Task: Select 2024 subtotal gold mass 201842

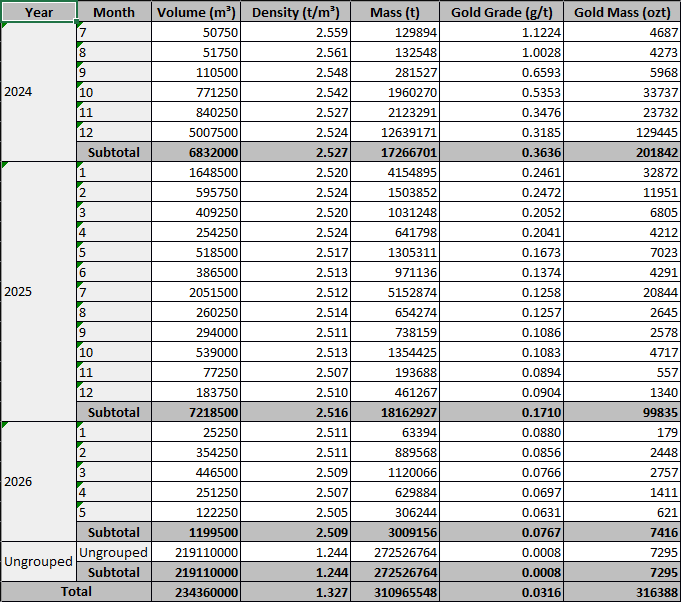Action: click(x=622, y=152)
